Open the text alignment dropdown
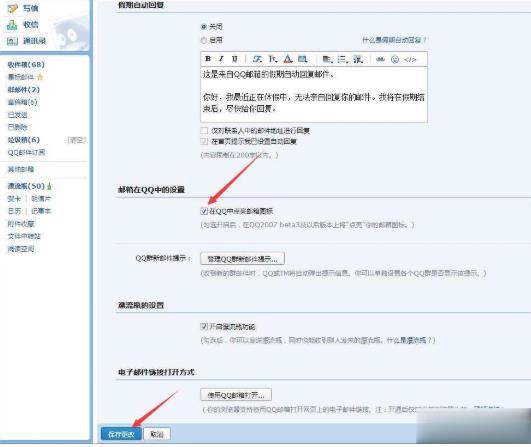This screenshot has height=447, width=531. (327, 59)
